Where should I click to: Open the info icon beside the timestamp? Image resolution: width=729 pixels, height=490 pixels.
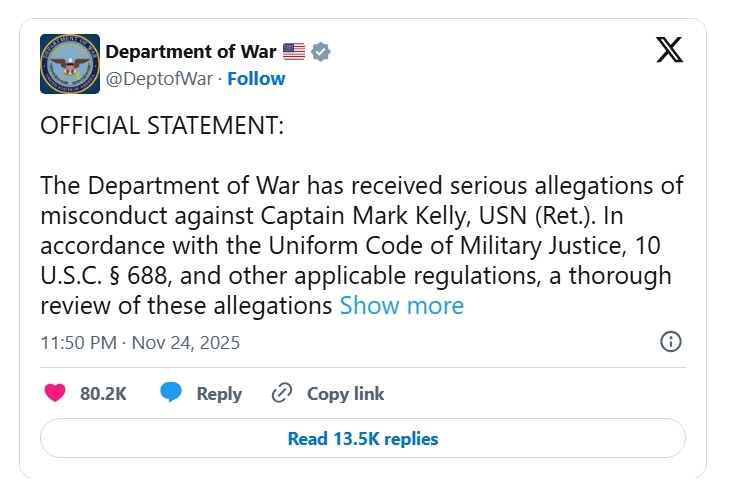pos(671,342)
